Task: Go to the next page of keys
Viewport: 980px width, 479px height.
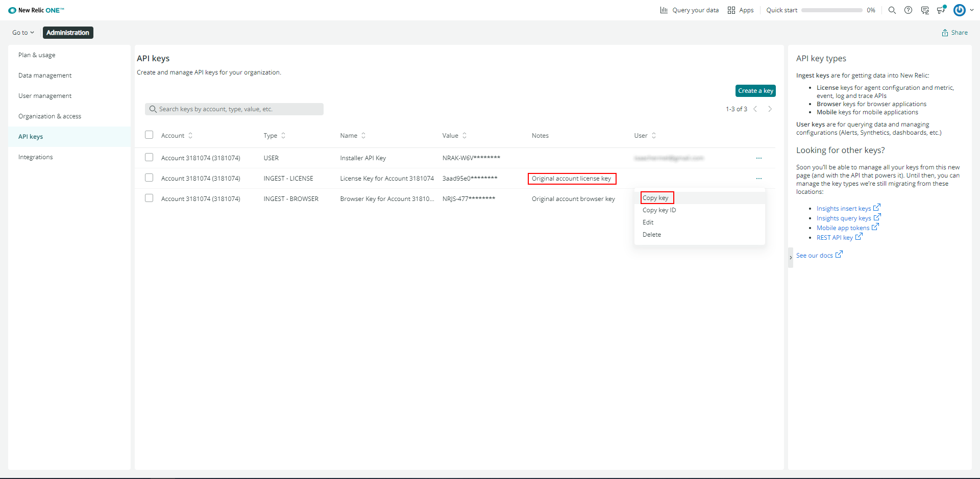Action: (x=770, y=109)
